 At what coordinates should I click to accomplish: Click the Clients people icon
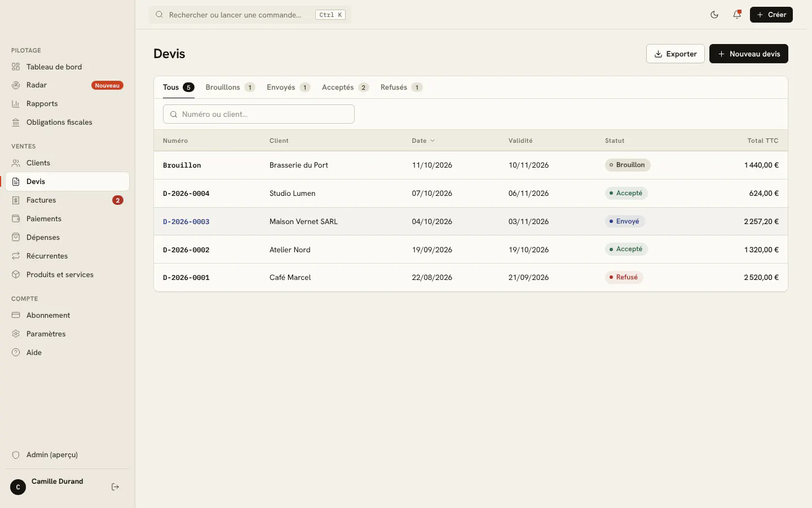(x=16, y=163)
